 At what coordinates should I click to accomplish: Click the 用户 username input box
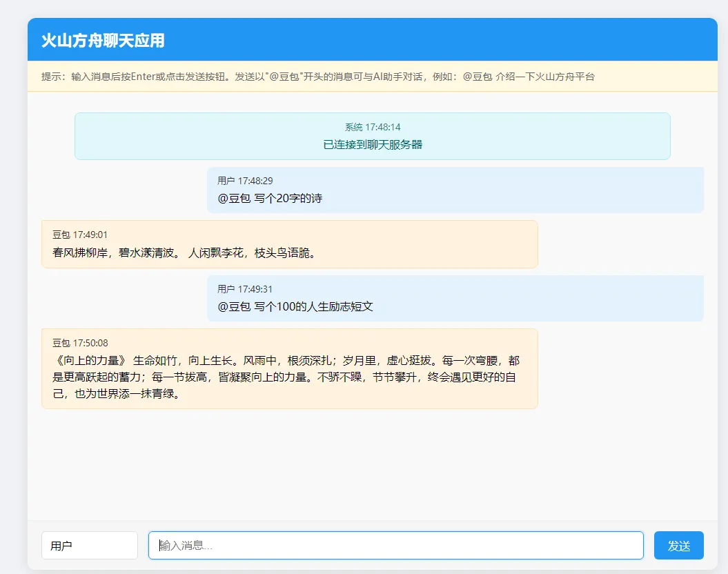click(x=90, y=545)
